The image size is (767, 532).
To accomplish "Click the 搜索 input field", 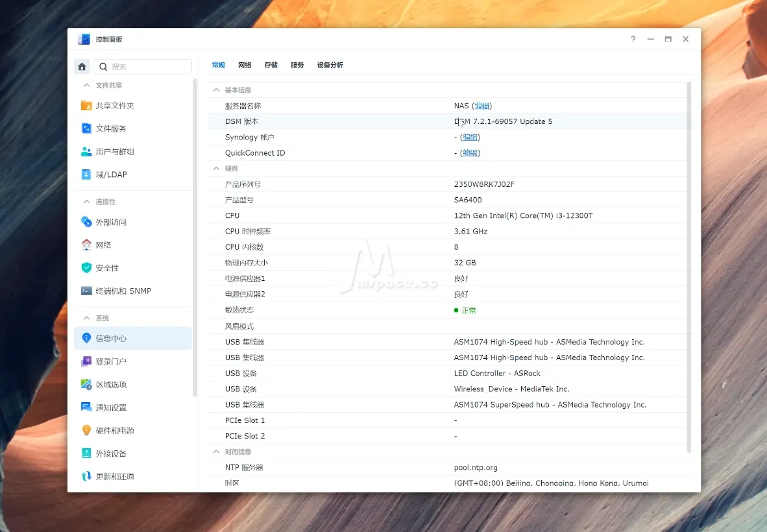I will tap(143, 66).
